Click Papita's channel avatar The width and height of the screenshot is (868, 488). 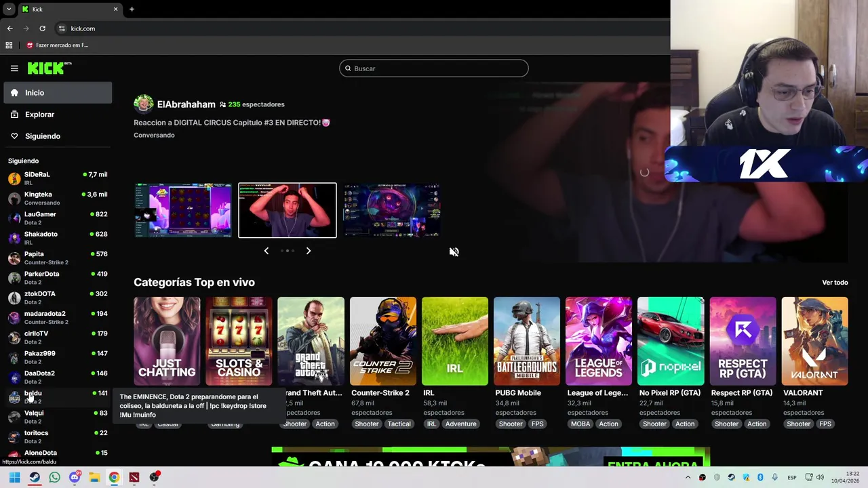coord(14,258)
